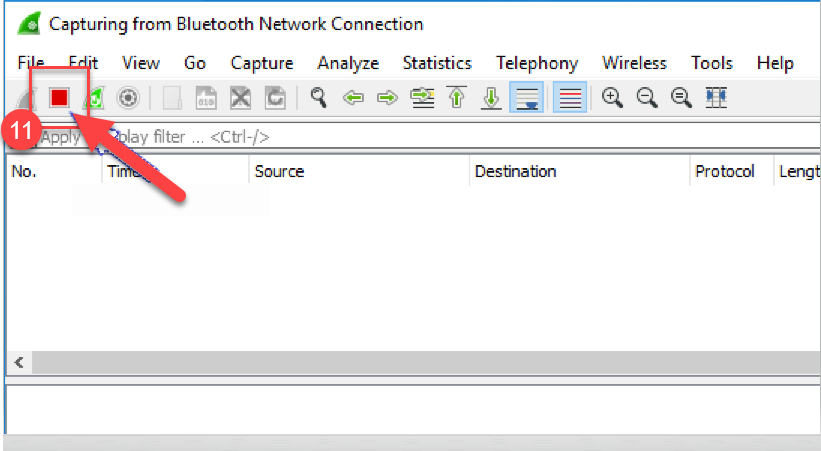Click the horizontal scrollbar left arrow
The image size is (821, 451).
[x=19, y=362]
